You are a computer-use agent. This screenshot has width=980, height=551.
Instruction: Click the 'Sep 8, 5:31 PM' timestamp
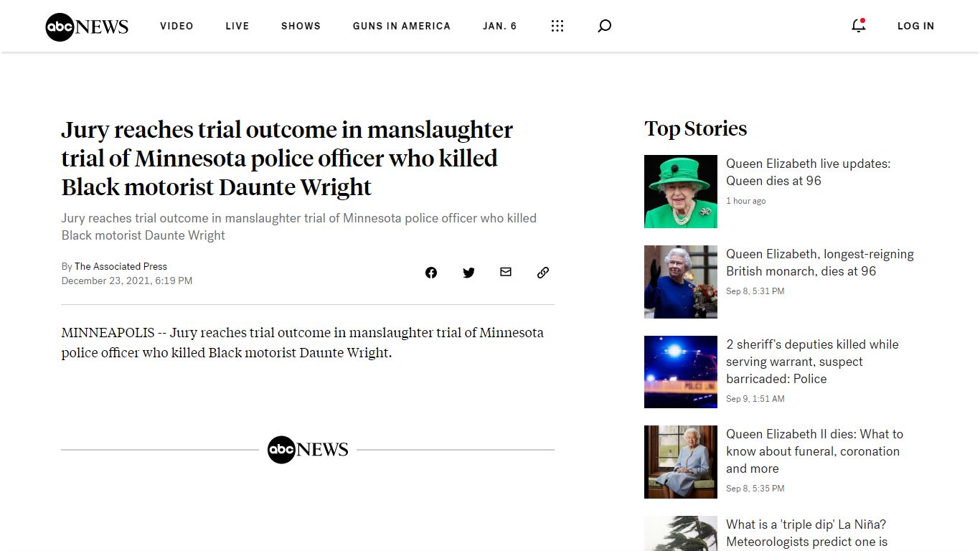point(755,291)
